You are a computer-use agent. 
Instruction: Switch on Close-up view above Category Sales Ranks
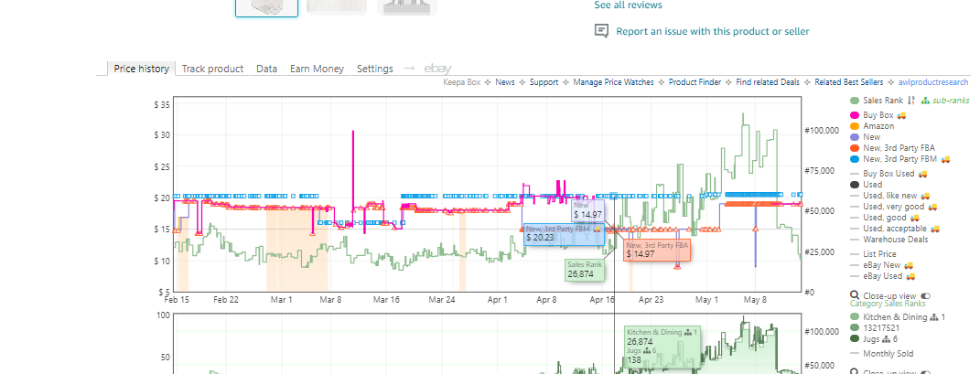pyautogui.click(x=926, y=296)
